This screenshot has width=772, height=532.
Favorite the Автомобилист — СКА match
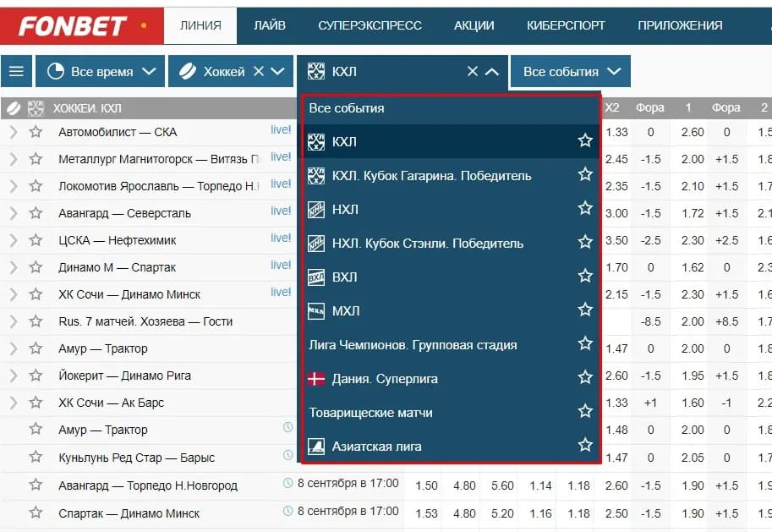(36, 132)
